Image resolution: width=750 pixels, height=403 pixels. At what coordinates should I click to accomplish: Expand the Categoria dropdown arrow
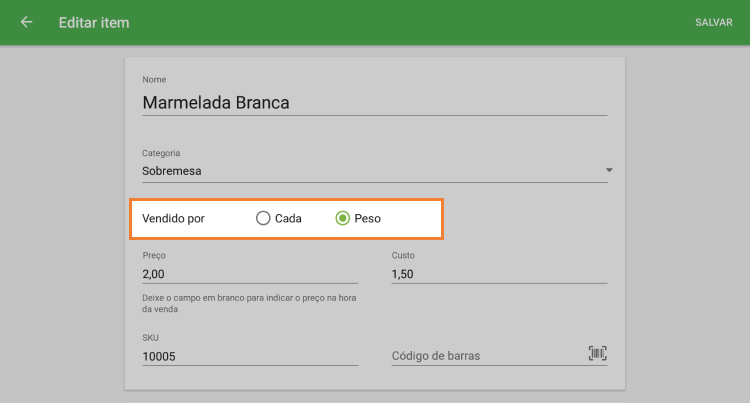pyautogui.click(x=609, y=171)
